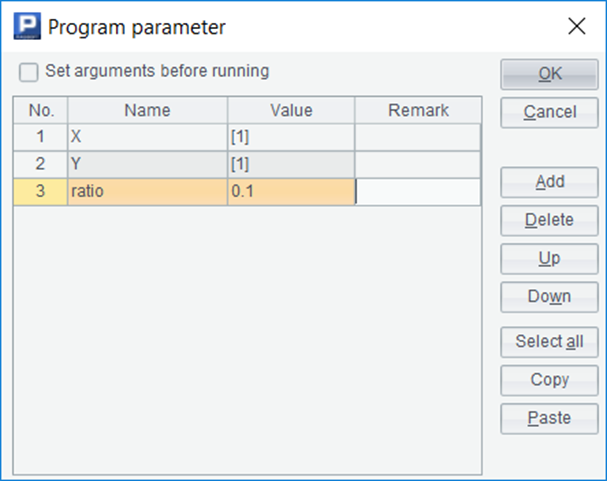607x481 pixels.
Task: Edit the 0.1 value cell
Action: [291, 191]
